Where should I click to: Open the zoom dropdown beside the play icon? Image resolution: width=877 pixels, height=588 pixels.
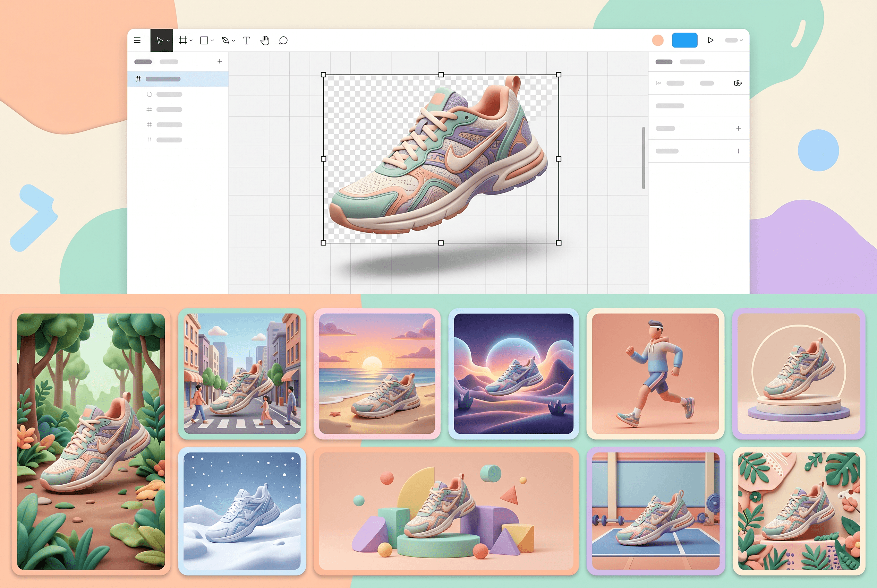[734, 40]
